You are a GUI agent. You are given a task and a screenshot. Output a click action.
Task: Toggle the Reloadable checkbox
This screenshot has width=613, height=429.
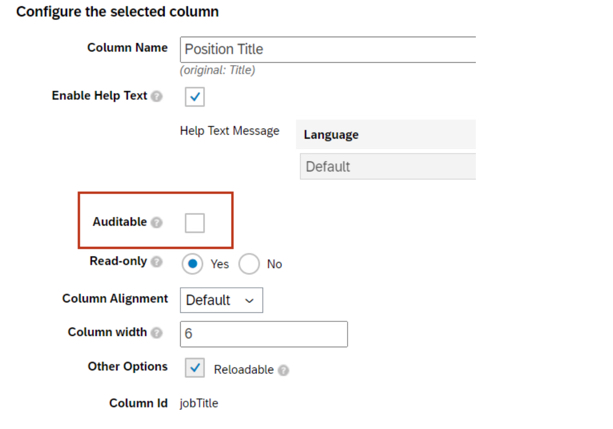pyautogui.click(x=195, y=368)
